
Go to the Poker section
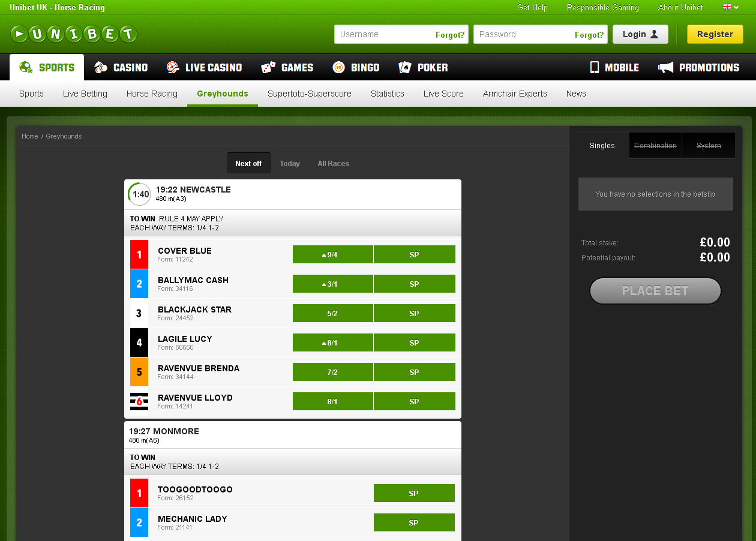[423, 67]
